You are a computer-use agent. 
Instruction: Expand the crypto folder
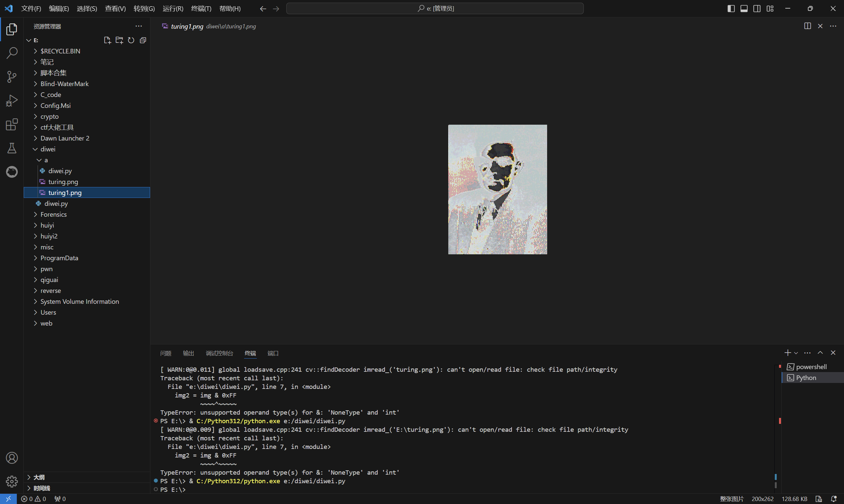click(87, 116)
